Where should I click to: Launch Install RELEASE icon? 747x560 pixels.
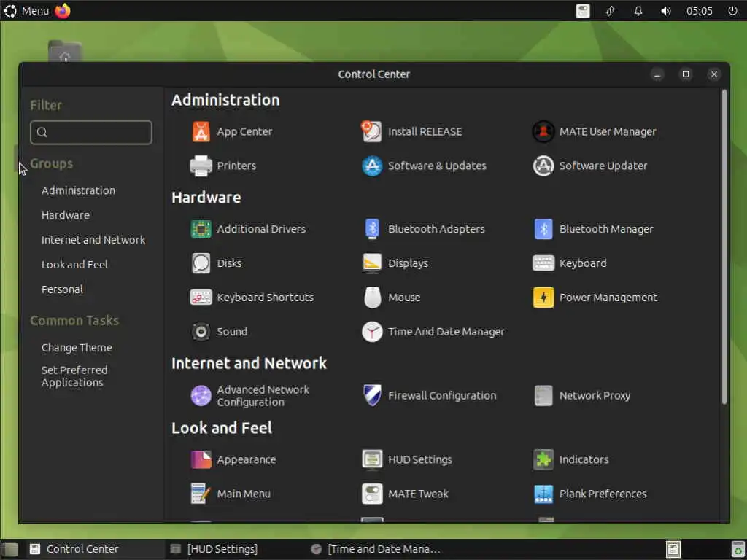[x=371, y=131]
